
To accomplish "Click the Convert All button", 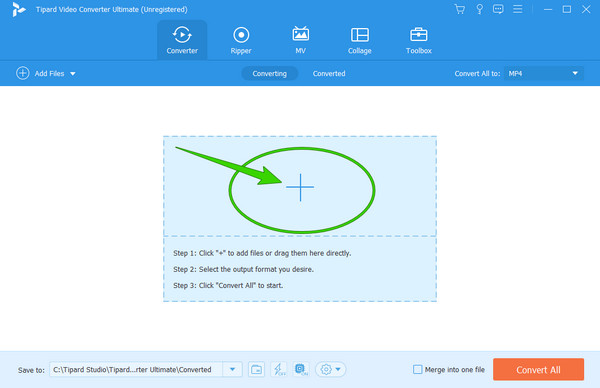I will (x=538, y=370).
